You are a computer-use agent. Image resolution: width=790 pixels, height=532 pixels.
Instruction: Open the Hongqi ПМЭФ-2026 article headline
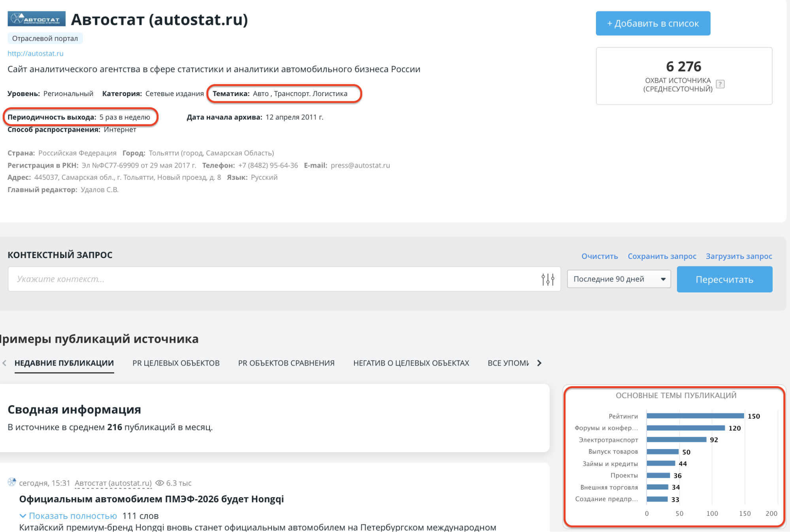[x=151, y=499]
